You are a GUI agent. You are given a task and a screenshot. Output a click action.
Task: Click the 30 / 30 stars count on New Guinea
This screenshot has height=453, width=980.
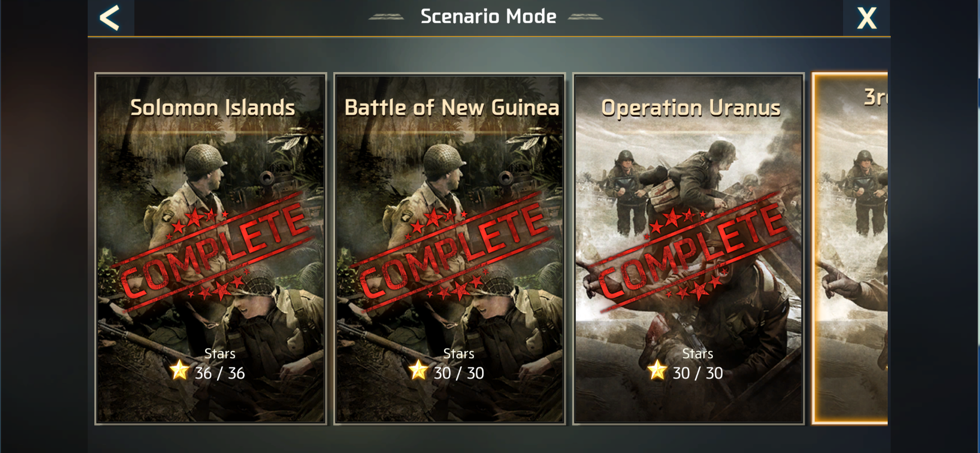point(459,373)
